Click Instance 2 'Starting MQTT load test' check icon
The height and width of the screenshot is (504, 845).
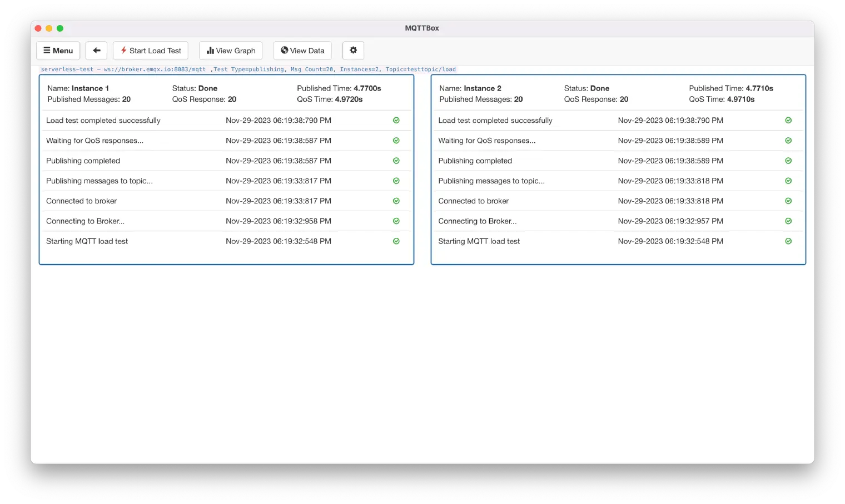point(788,241)
